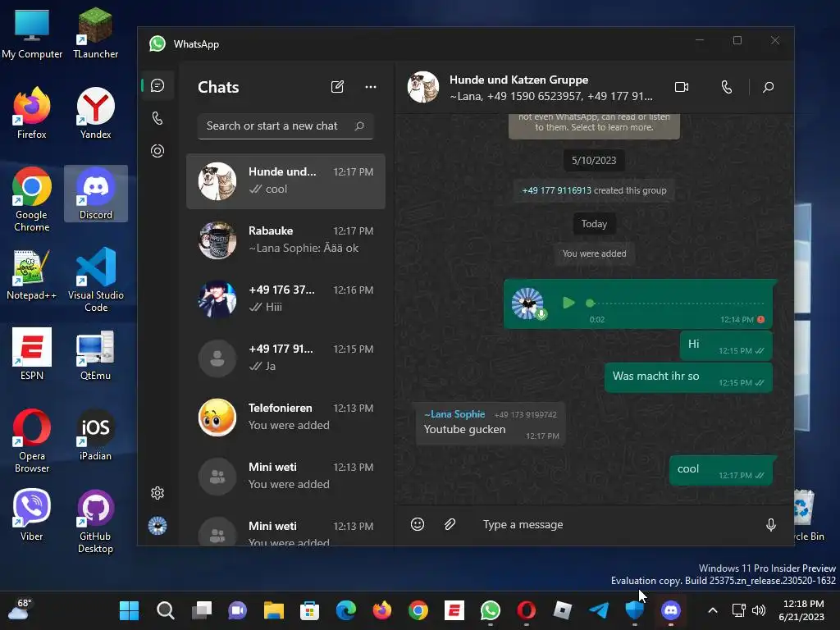
Task: Open the Rabauke chat
Action: click(x=285, y=240)
